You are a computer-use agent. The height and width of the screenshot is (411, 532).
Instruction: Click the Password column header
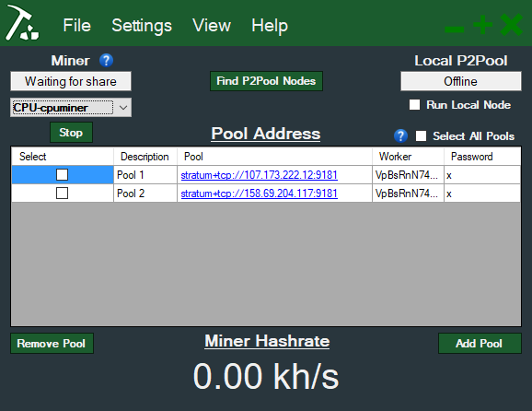pyautogui.click(x=482, y=157)
